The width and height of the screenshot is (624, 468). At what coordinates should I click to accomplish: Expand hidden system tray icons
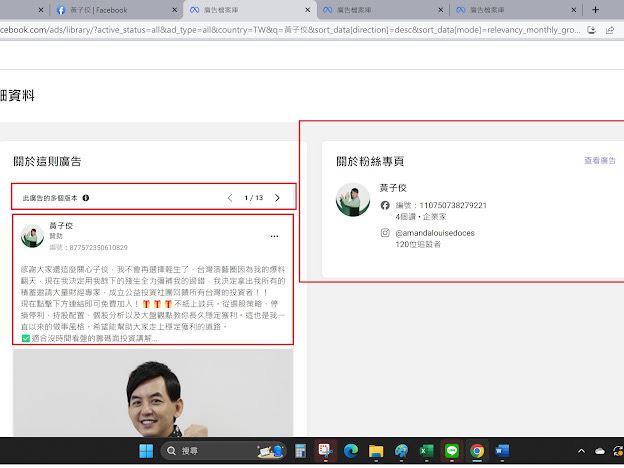click(583, 451)
